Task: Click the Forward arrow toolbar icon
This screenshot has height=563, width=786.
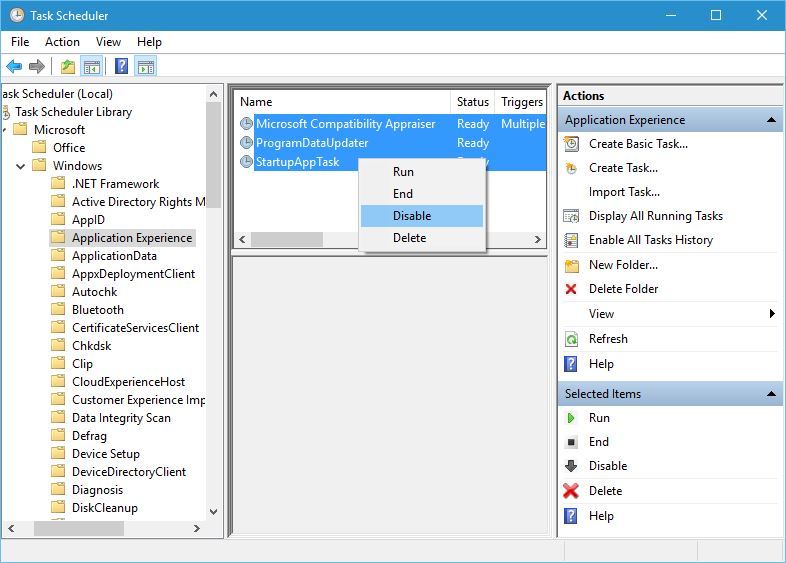Action: pyautogui.click(x=37, y=66)
